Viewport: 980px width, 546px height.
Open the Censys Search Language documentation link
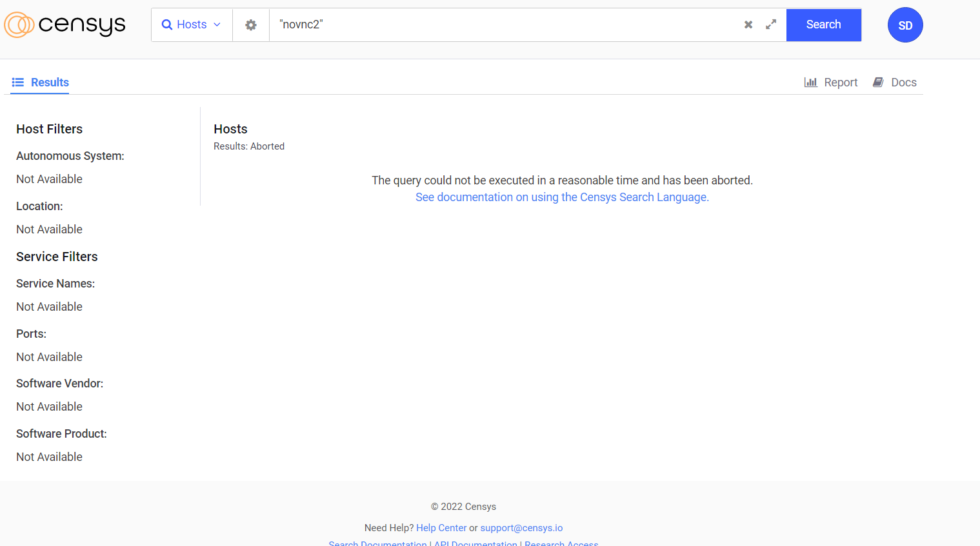coord(562,197)
